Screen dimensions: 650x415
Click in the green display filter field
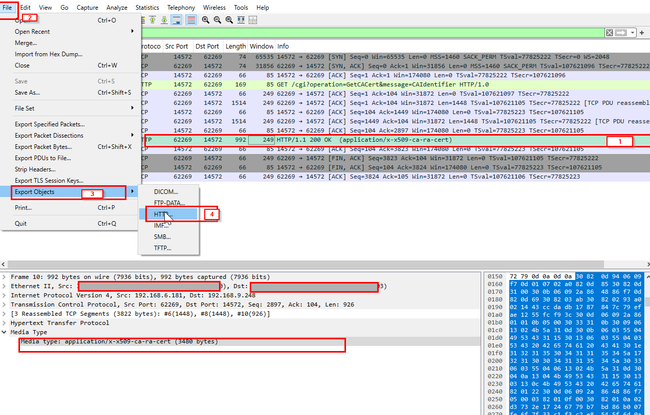[372, 33]
